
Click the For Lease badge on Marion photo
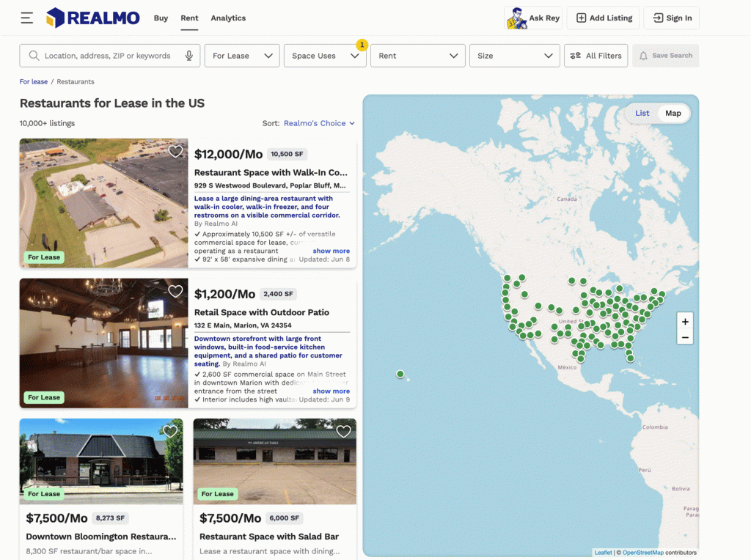(44, 397)
